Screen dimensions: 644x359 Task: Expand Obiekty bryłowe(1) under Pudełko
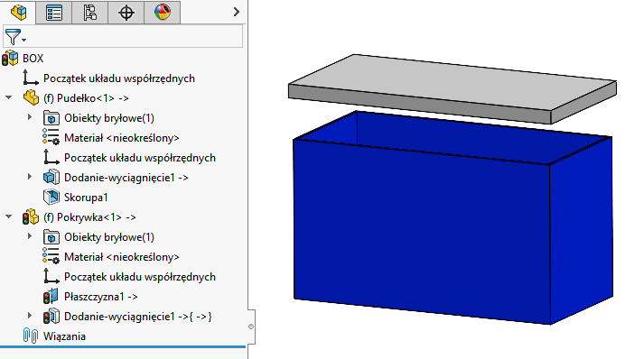pos(30,117)
